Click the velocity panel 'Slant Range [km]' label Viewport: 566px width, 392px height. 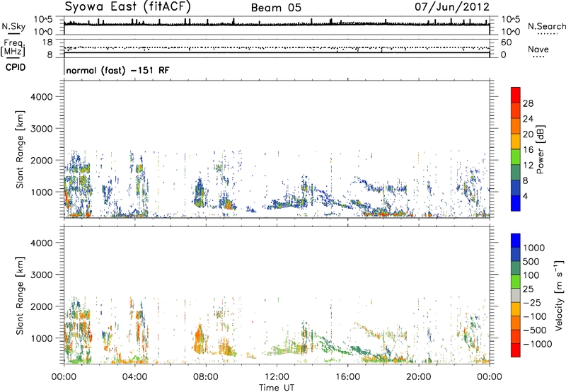pyautogui.click(x=20, y=295)
